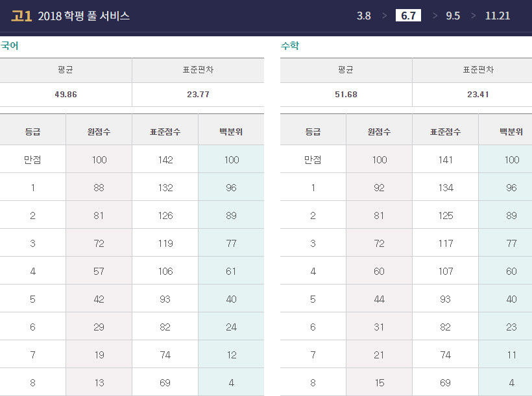Go to the 11.21 exam date tab
Image resolution: width=532 pixels, height=396 pixels.
click(498, 16)
